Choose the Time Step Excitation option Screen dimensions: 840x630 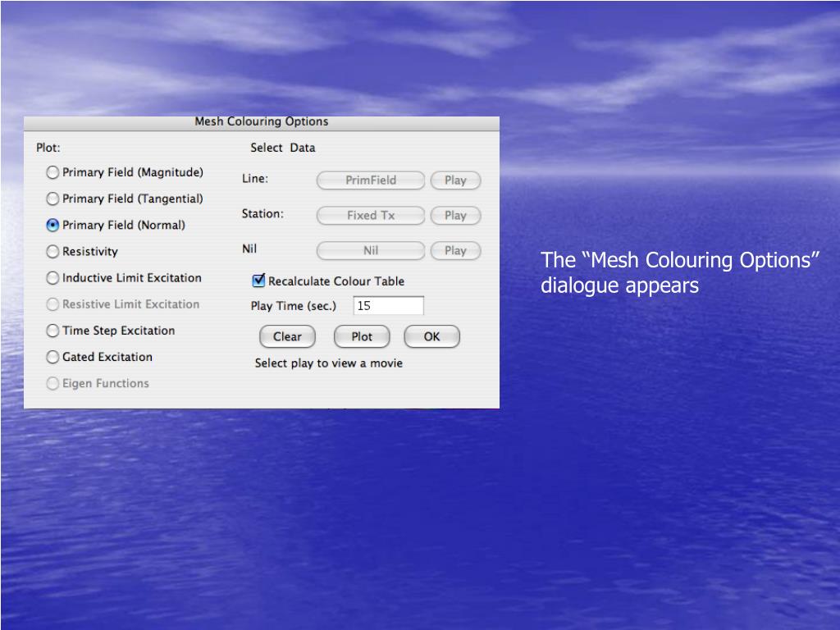point(52,331)
